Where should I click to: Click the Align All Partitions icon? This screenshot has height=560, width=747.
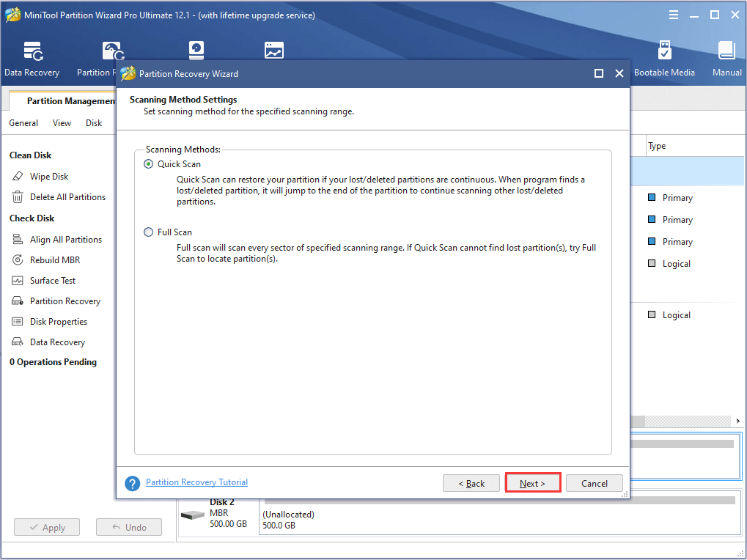click(18, 239)
